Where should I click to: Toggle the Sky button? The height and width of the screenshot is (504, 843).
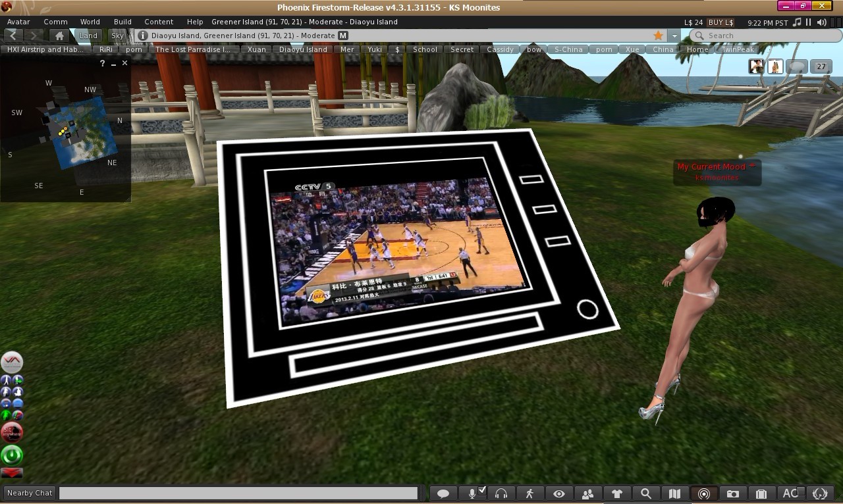[x=117, y=36]
